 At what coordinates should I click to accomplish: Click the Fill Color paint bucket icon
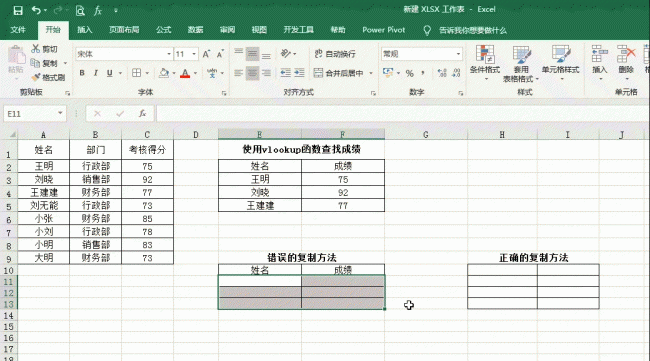pyautogui.click(x=164, y=73)
